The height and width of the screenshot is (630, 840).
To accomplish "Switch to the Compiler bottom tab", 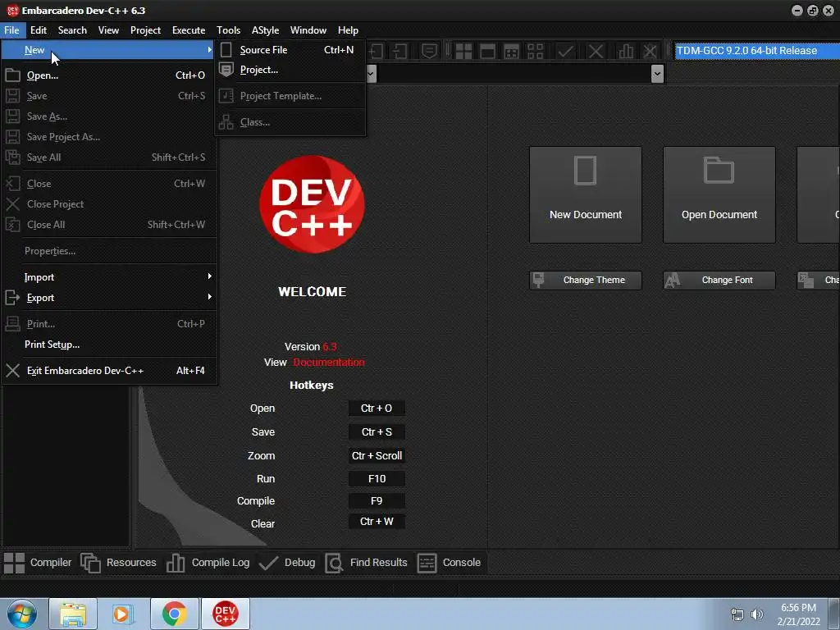I will pyautogui.click(x=38, y=563).
